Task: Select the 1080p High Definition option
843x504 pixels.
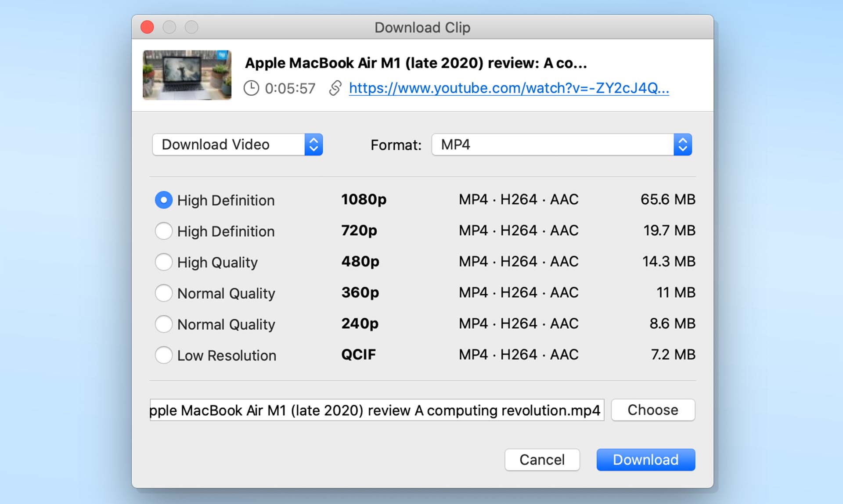Action: pyautogui.click(x=163, y=200)
